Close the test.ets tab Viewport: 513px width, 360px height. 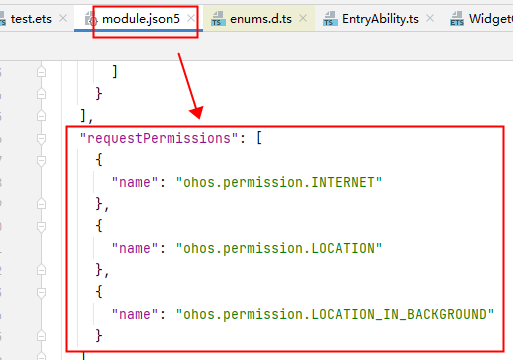63,18
